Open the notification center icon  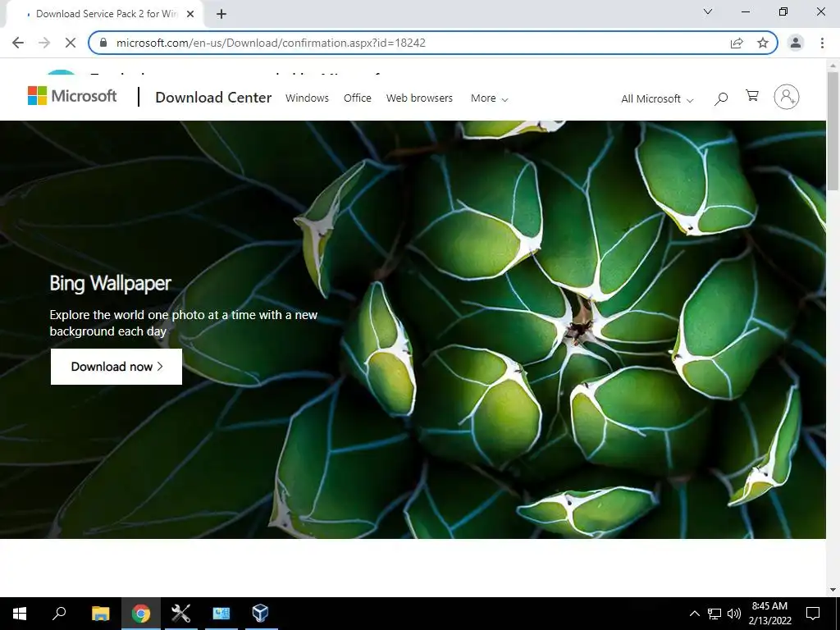pyautogui.click(x=813, y=614)
